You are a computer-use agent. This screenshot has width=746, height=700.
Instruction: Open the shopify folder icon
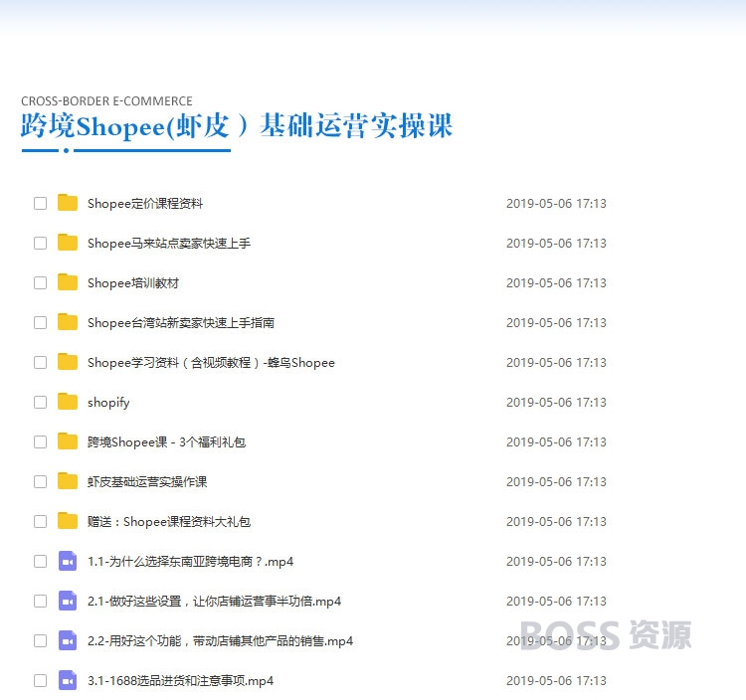[68, 402]
